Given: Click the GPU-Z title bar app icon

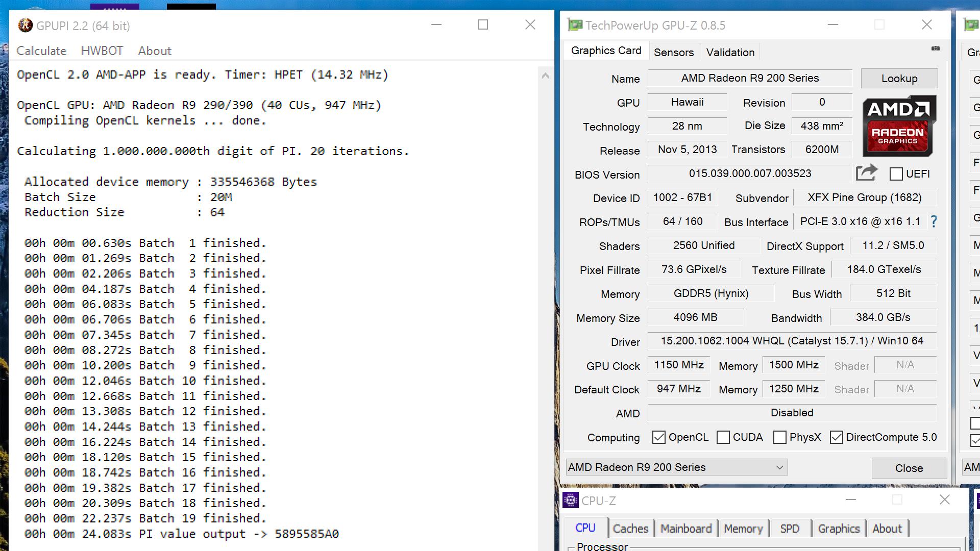Looking at the screenshot, I should [x=575, y=25].
